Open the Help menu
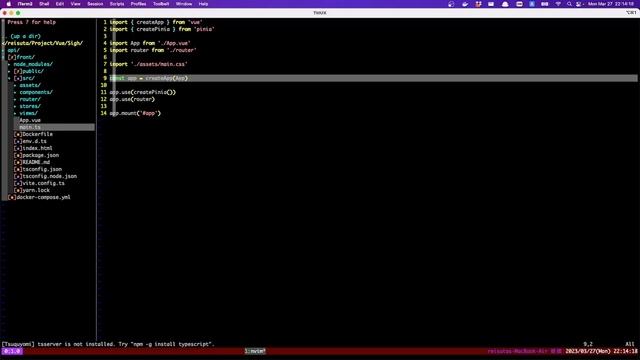This screenshot has width=640, height=360. [x=203, y=4]
